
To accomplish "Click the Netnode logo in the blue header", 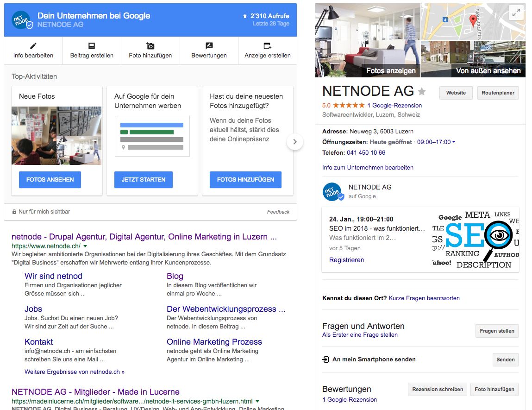I will coord(22,20).
